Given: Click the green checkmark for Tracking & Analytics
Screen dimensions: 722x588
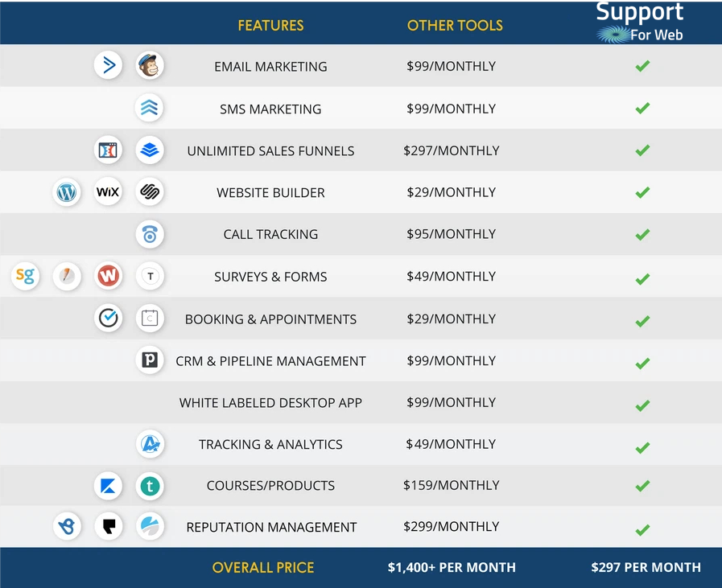Looking at the screenshot, I should click(642, 448).
